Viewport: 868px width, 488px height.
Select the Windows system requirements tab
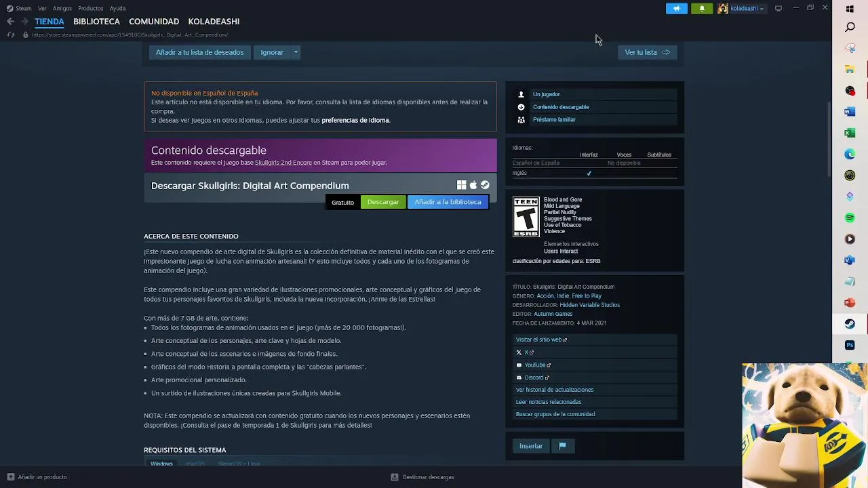[161, 464]
